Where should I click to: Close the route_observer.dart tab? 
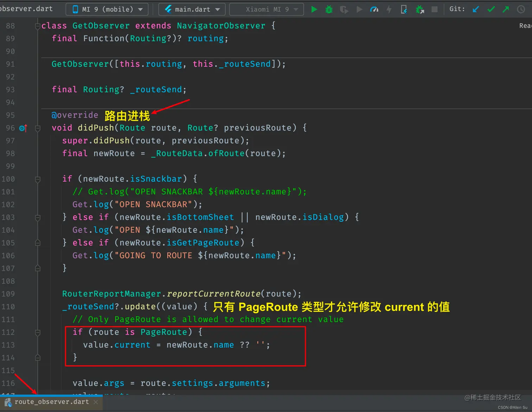point(96,402)
